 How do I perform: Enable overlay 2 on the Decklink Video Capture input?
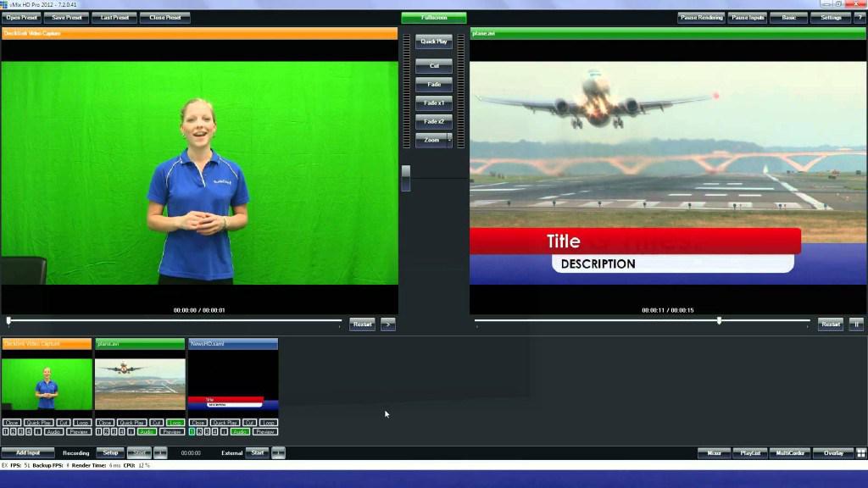pos(11,431)
